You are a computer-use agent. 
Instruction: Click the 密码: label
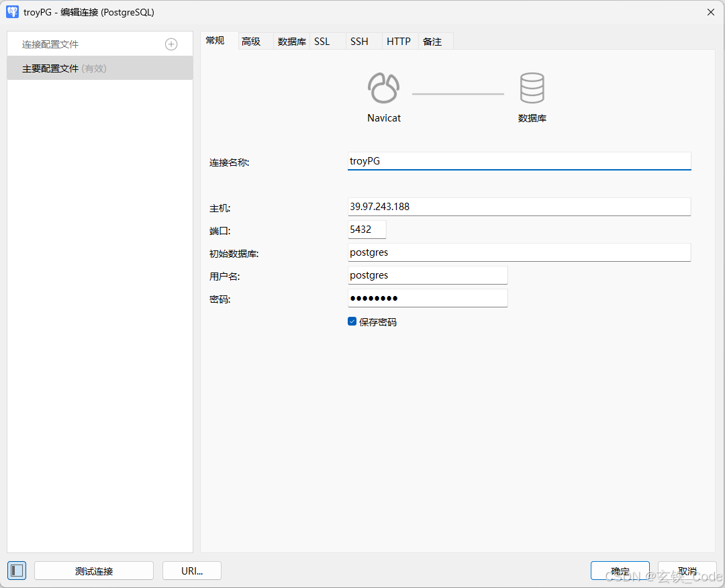pyautogui.click(x=220, y=299)
